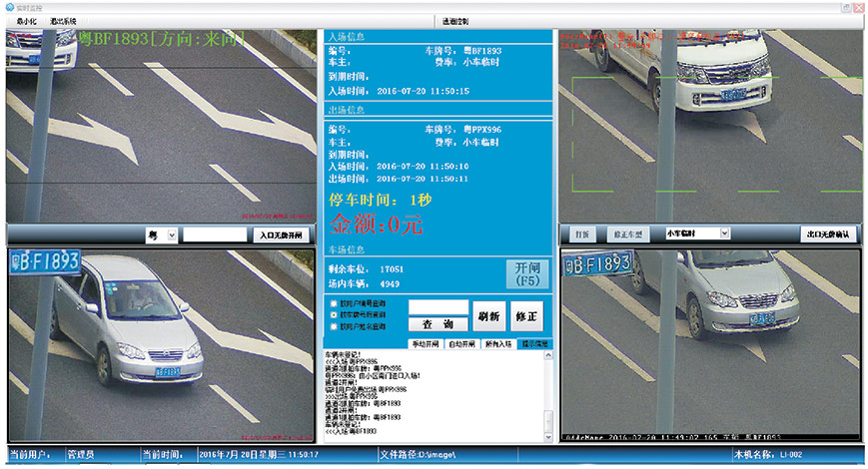The image size is (868, 469).
Task: Click the 金额:0元 amount text
Action: pyautogui.click(x=376, y=224)
